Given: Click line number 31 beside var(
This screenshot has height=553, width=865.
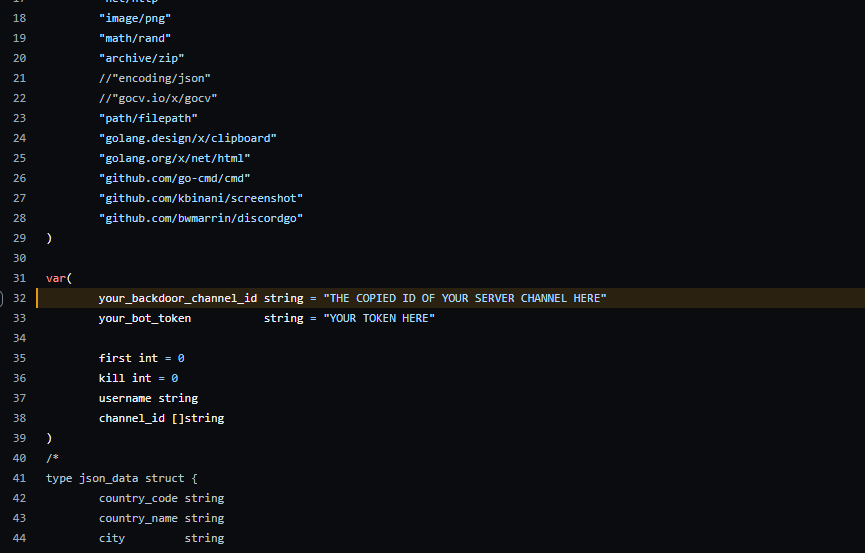Looking at the screenshot, I should point(19,278).
